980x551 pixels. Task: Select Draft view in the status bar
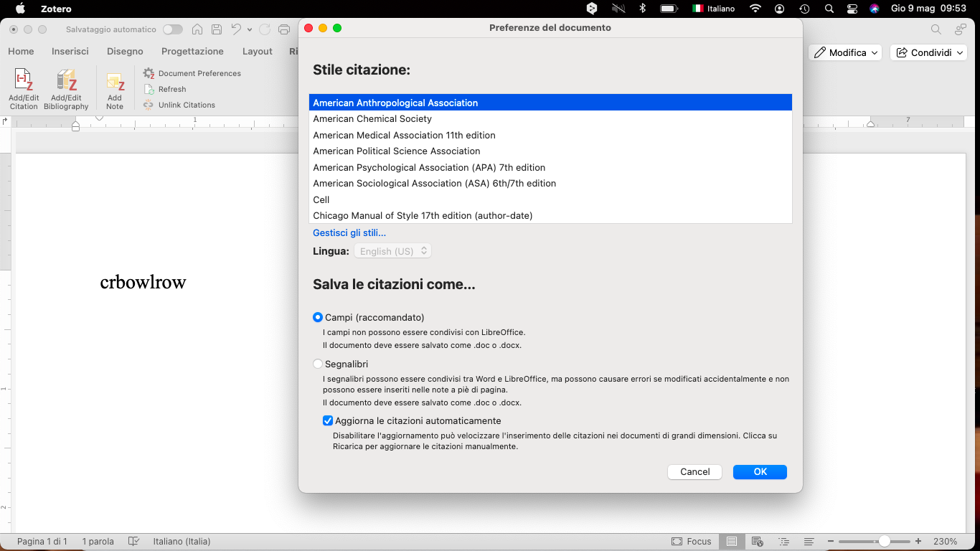click(x=809, y=542)
